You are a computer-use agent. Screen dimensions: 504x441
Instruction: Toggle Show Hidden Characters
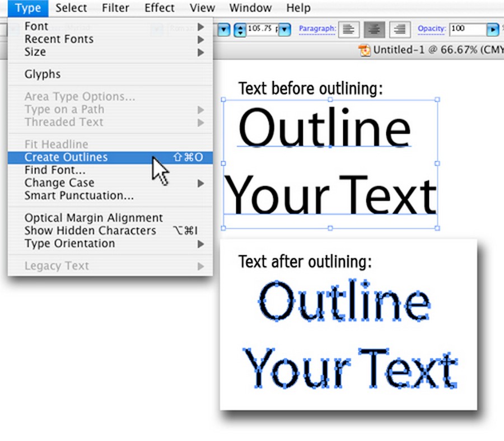[x=90, y=231]
